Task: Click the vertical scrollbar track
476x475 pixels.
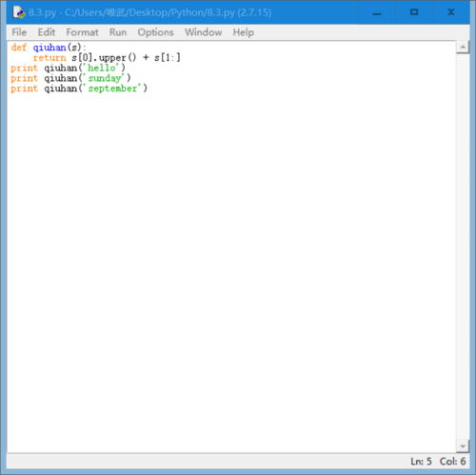Action: click(463, 247)
